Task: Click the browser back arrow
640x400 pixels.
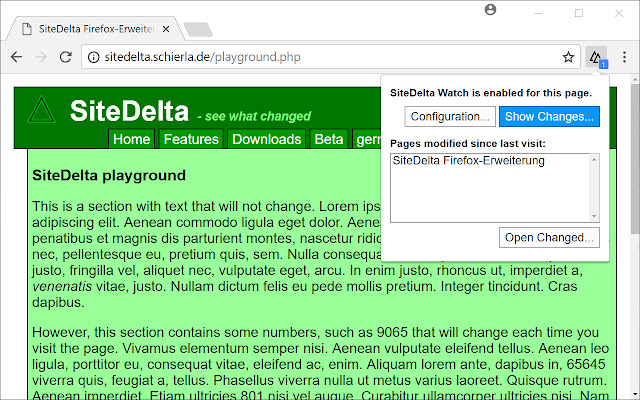Action: (16, 57)
